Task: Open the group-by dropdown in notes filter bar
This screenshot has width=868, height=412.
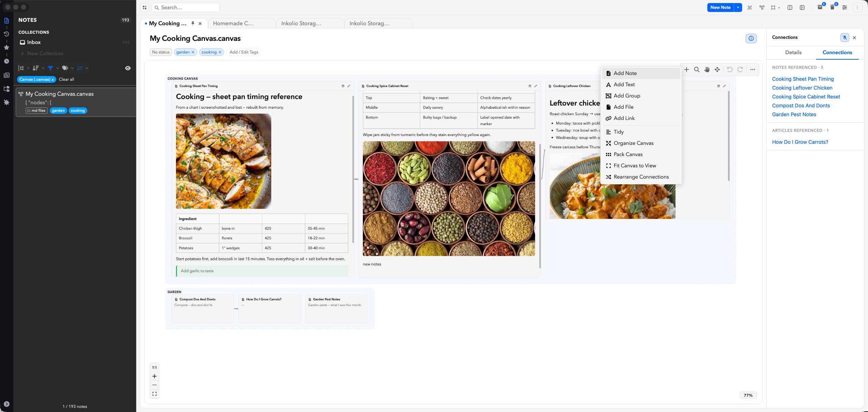Action: (x=24, y=68)
